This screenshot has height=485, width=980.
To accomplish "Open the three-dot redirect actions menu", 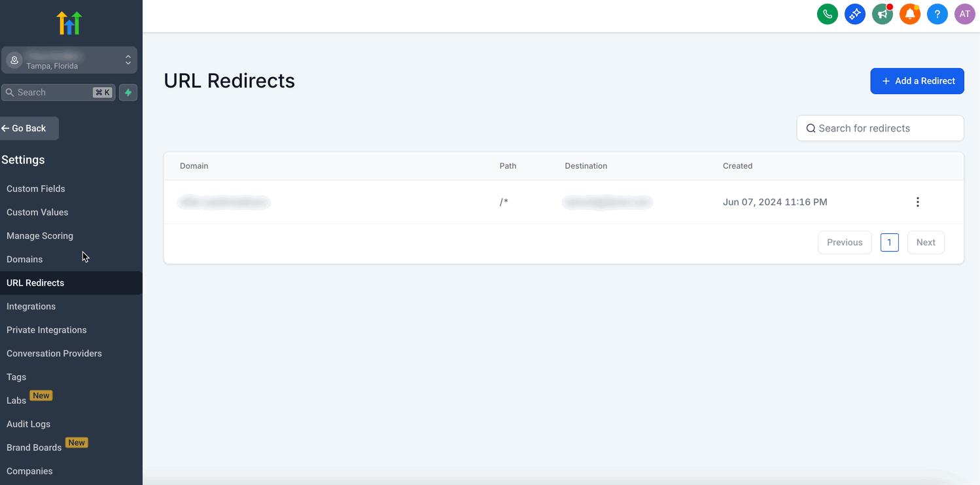I will coord(918,202).
